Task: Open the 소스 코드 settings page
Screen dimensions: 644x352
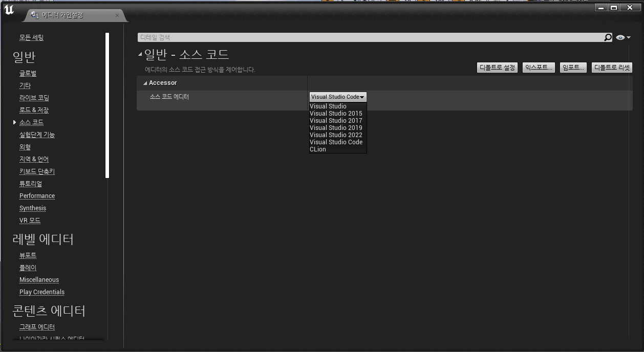Action: pos(32,122)
